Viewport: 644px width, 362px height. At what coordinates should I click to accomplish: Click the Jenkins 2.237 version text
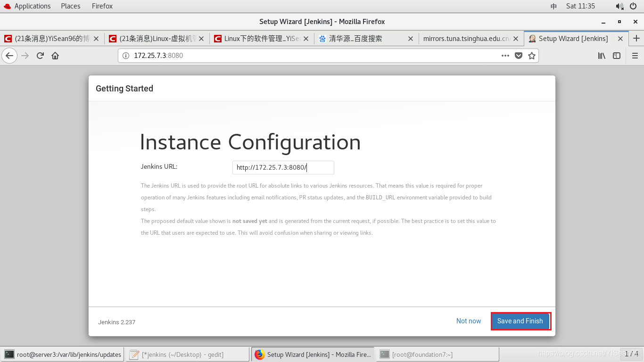116,322
